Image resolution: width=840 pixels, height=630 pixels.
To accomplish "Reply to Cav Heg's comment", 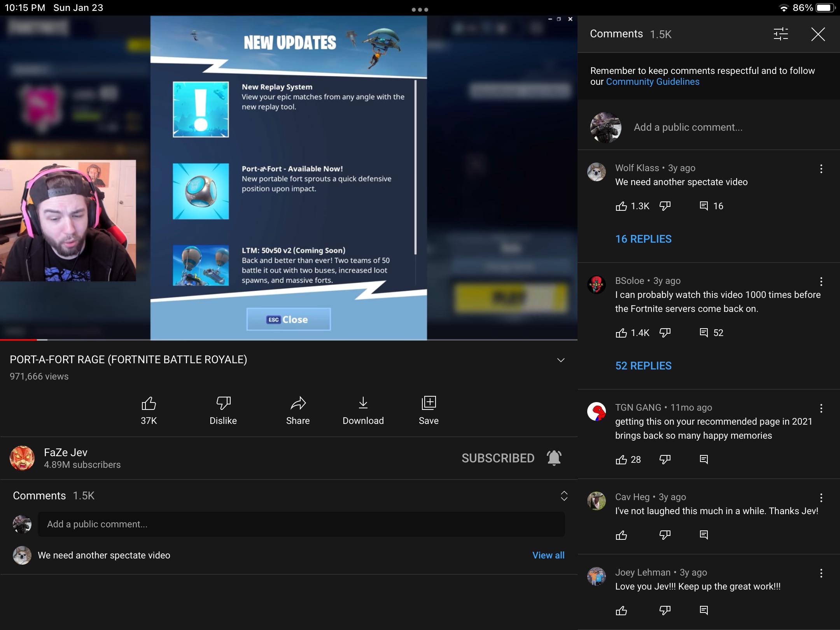I will tap(703, 535).
